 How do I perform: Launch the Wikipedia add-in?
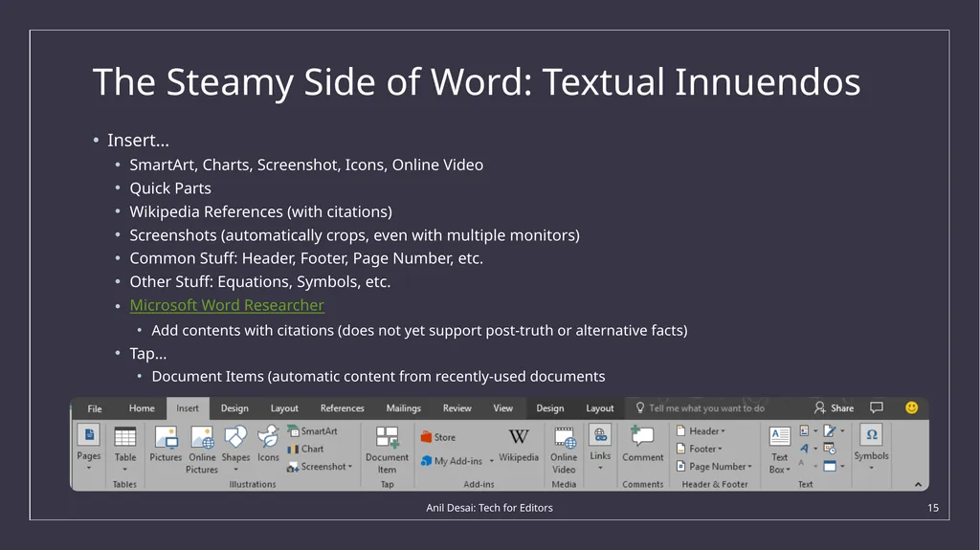click(519, 445)
